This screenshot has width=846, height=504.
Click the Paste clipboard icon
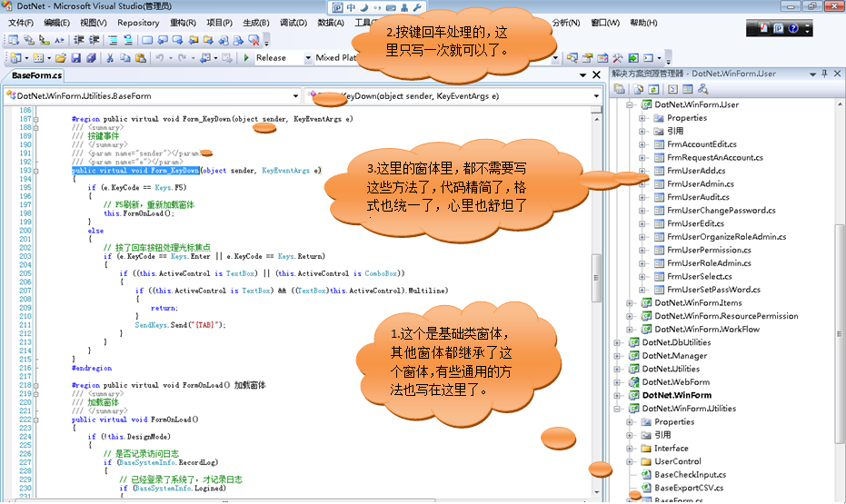click(x=140, y=58)
